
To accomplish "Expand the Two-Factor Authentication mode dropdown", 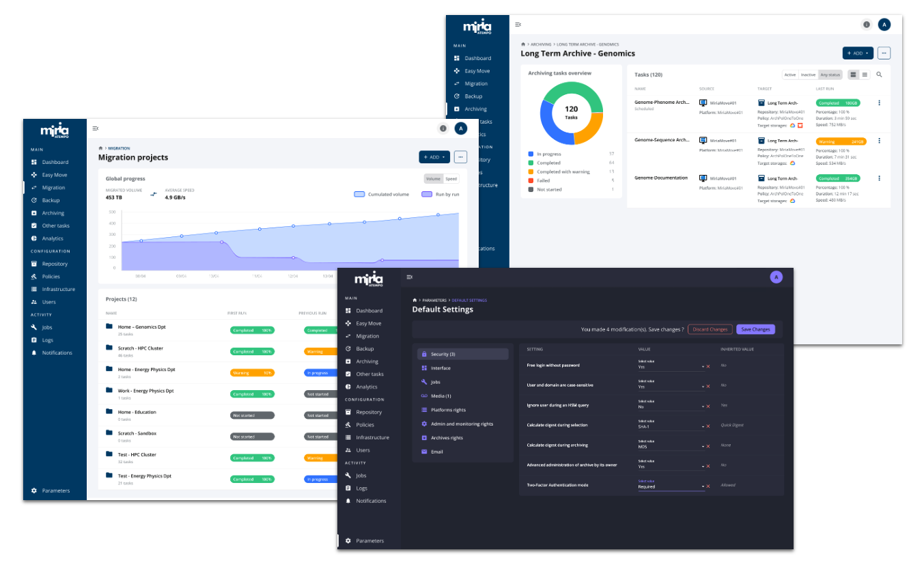I will point(702,486).
